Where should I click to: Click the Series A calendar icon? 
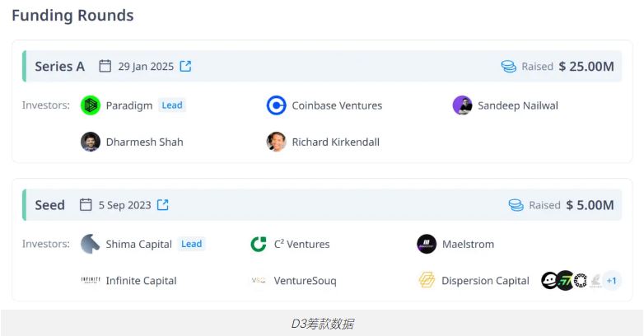[105, 66]
